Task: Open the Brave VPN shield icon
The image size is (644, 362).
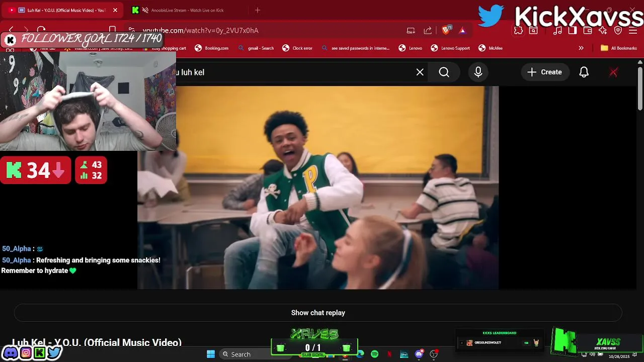Action: (618, 31)
